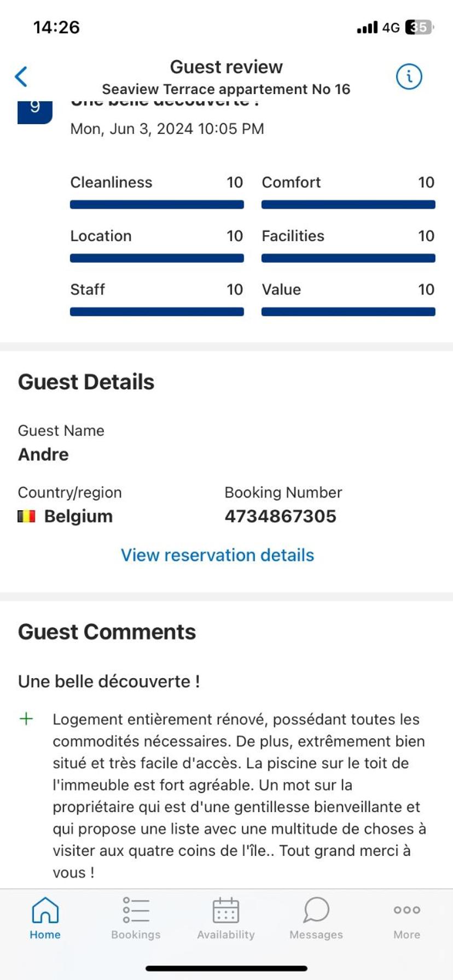Open the info circle icon

coord(409,77)
